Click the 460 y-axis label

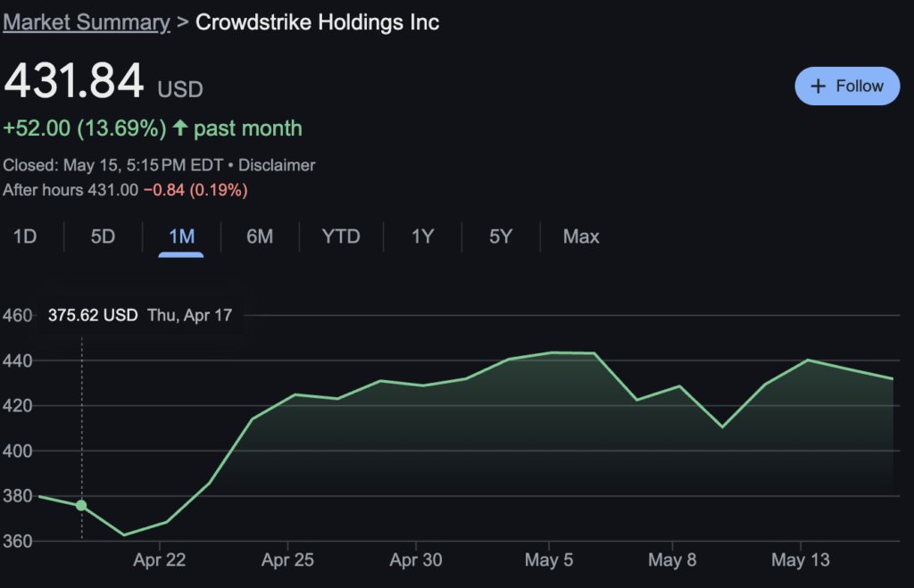pos(17,315)
